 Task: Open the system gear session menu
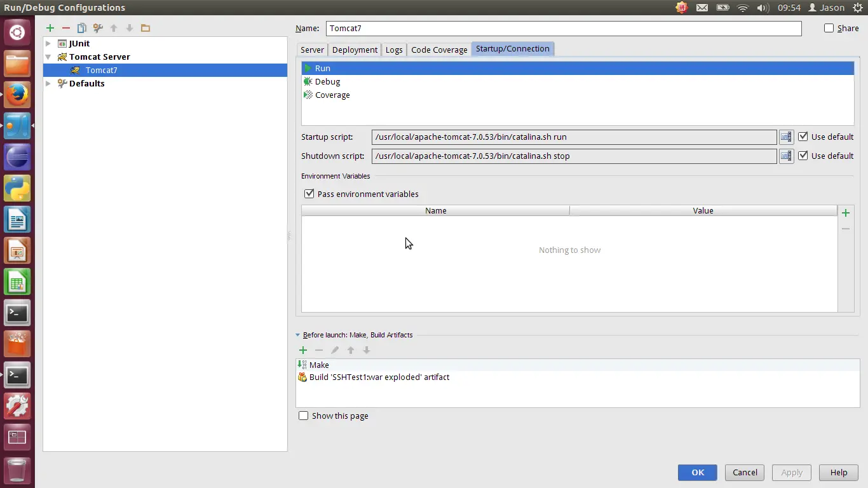(857, 8)
